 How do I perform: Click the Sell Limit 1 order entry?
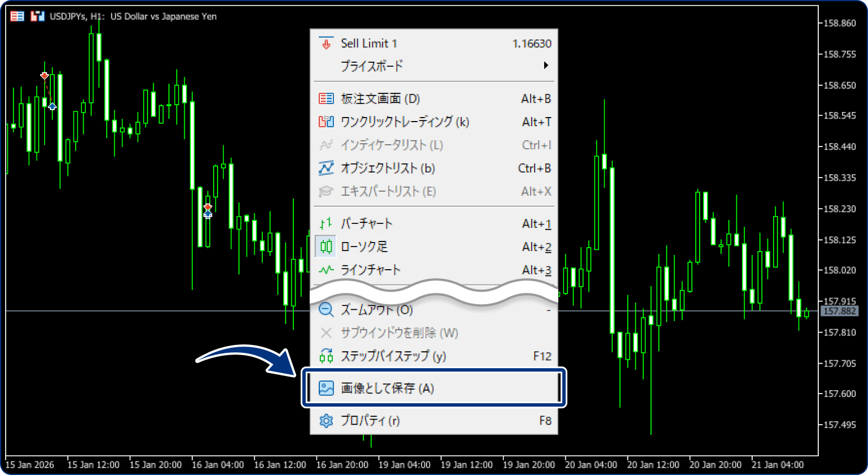click(368, 43)
